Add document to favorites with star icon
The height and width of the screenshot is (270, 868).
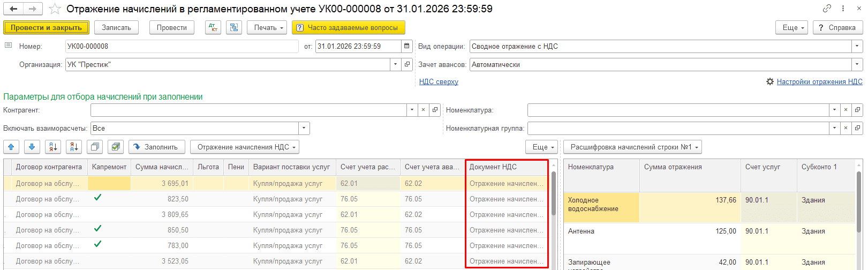(55, 9)
